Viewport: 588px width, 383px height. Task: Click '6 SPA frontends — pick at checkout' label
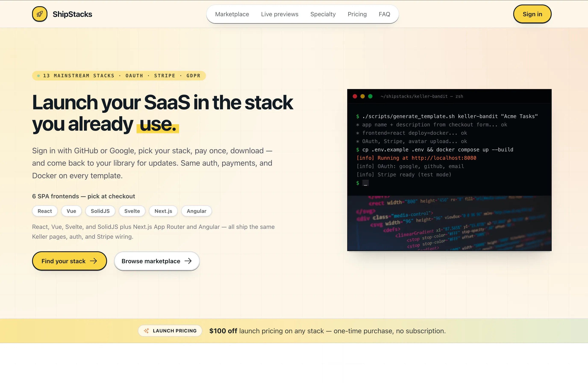point(84,196)
